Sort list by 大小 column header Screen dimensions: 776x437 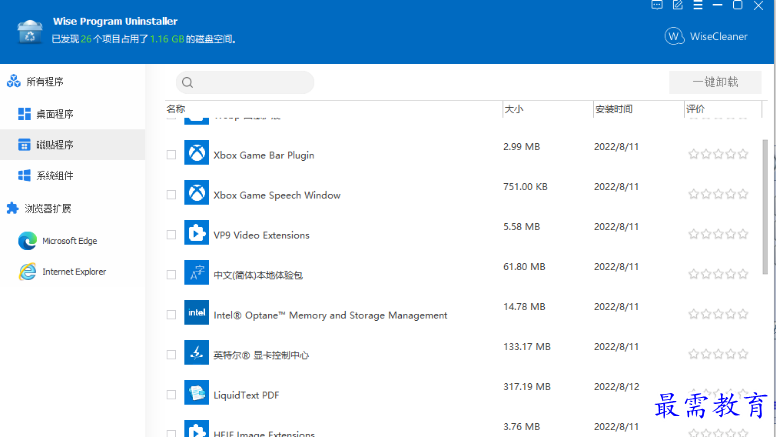point(514,108)
